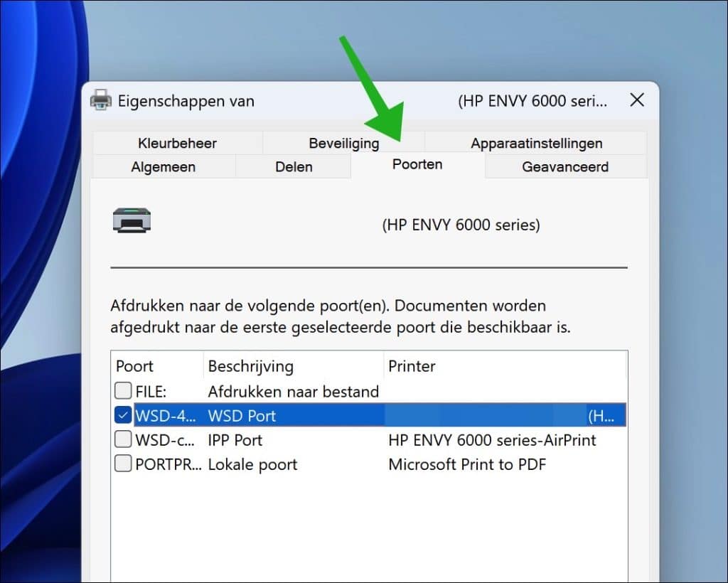Image resolution: width=728 pixels, height=583 pixels.
Task: Switch to the Geavanceerd tab
Action: pos(565,166)
